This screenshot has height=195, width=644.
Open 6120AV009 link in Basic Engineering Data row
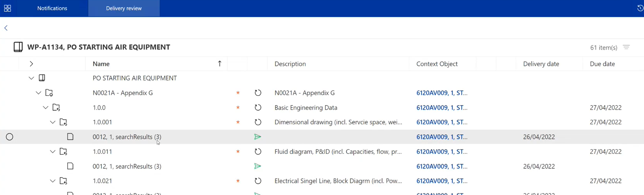tap(442, 108)
